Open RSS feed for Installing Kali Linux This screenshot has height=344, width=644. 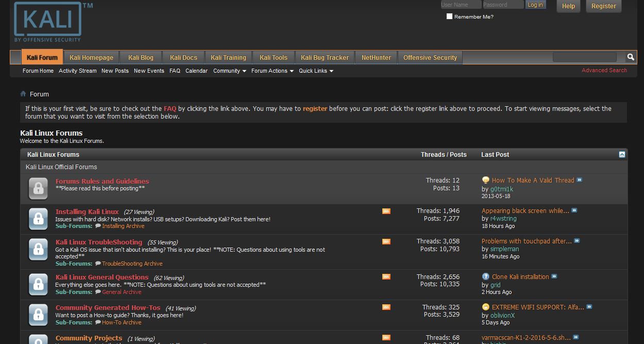386,211
